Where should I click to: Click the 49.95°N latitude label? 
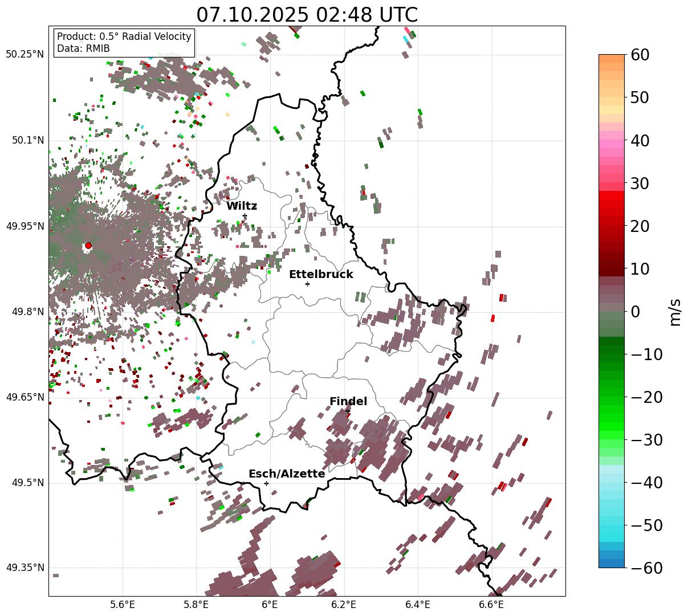point(25,226)
